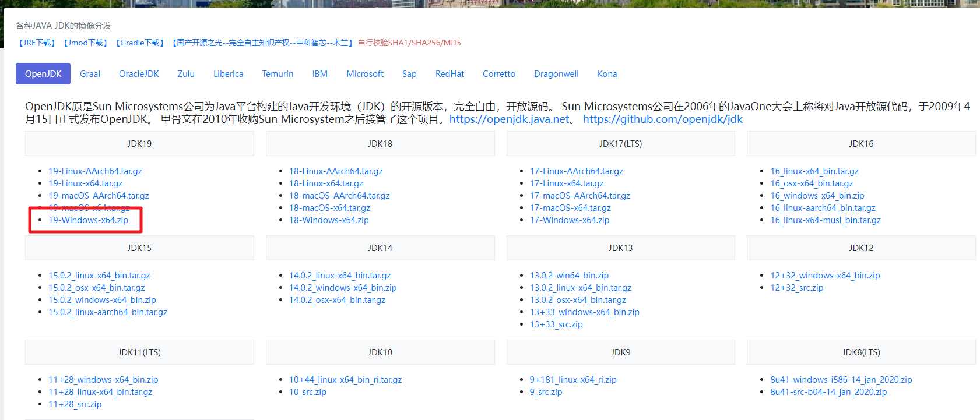Screen dimensions: 980x420
Task: Download 15.0.2_linux-aarch64_bin.tar.gz
Action: [x=108, y=312]
